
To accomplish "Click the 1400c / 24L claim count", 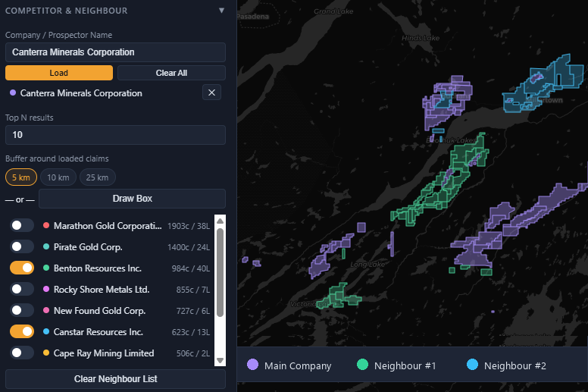I will click(189, 247).
